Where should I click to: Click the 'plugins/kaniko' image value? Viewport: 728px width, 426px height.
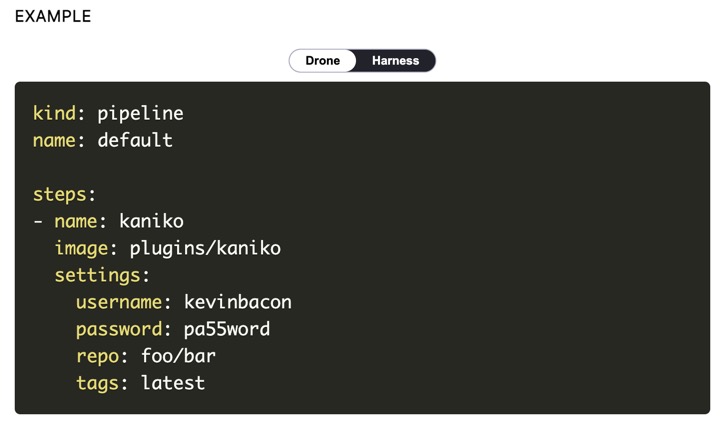pyautogui.click(x=205, y=249)
